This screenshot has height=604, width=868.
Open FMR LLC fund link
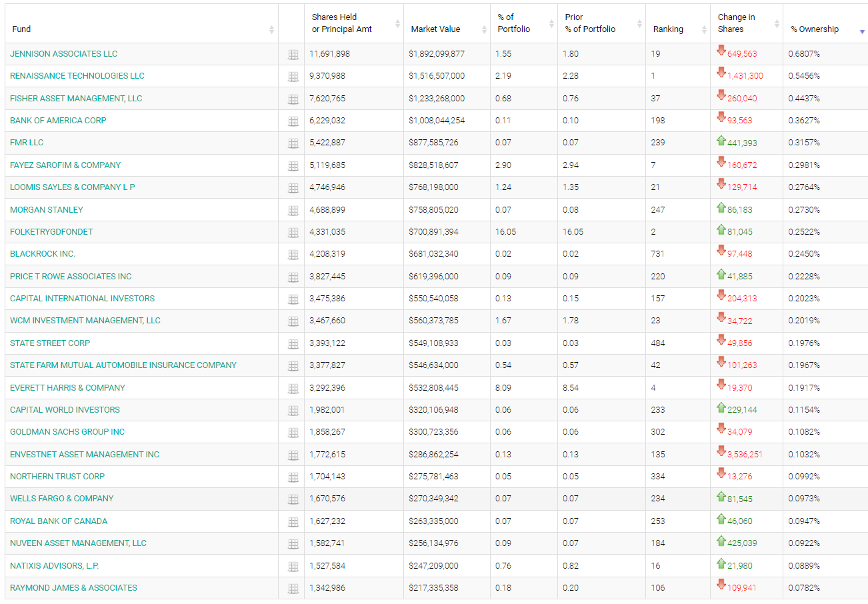point(27,143)
